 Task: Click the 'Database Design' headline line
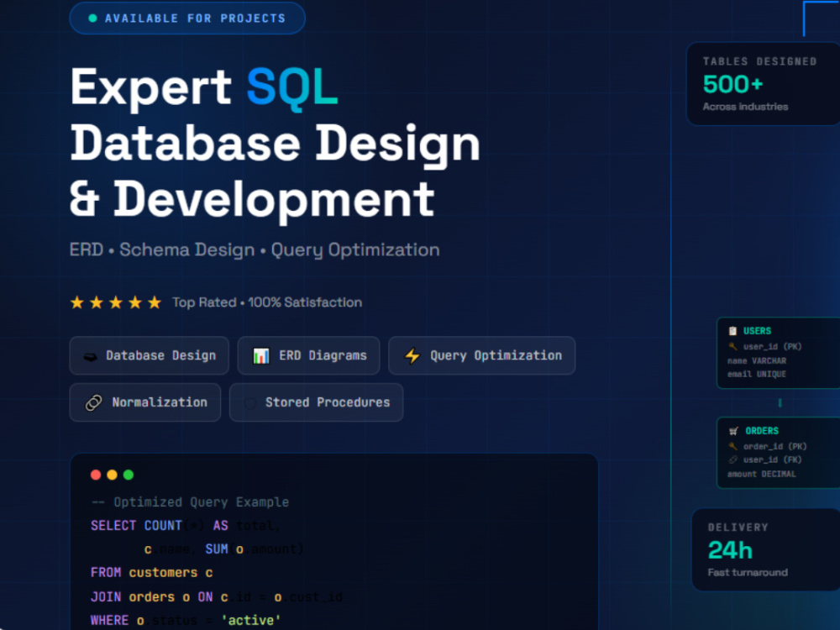(x=275, y=144)
